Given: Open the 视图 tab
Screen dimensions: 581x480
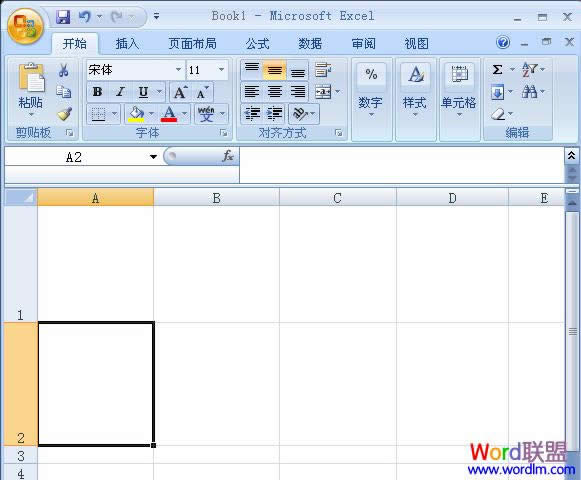Looking at the screenshot, I should point(416,44).
